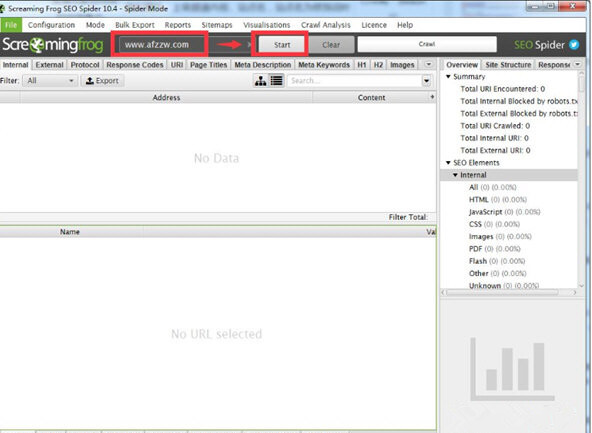This screenshot has width=592, height=433.
Task: Collapse the Summary tree section
Action: click(x=449, y=77)
